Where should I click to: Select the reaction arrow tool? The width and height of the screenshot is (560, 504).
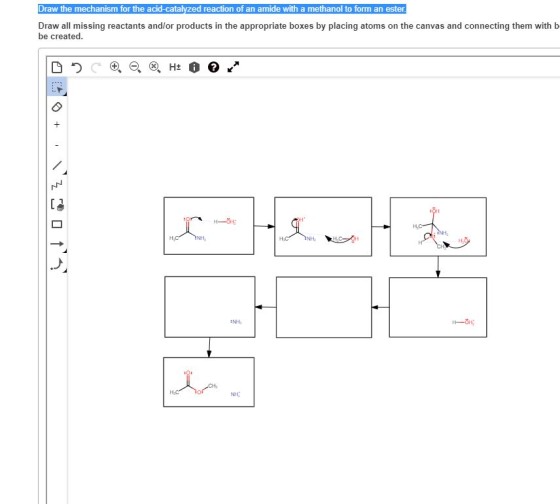coord(57,244)
